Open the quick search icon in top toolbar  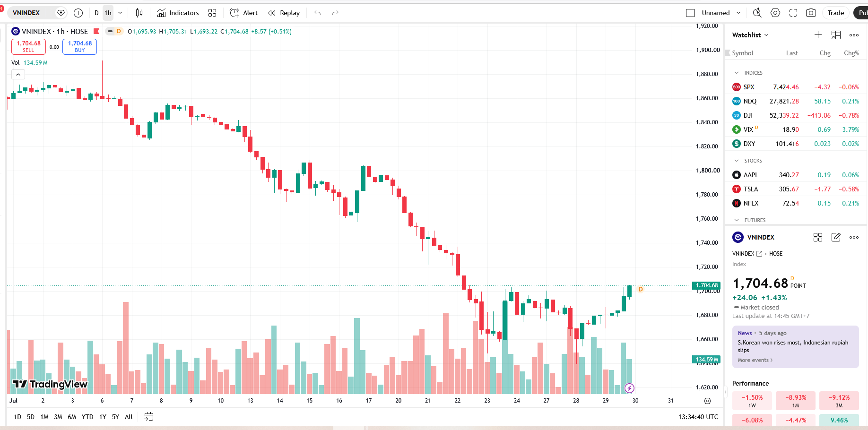(757, 13)
